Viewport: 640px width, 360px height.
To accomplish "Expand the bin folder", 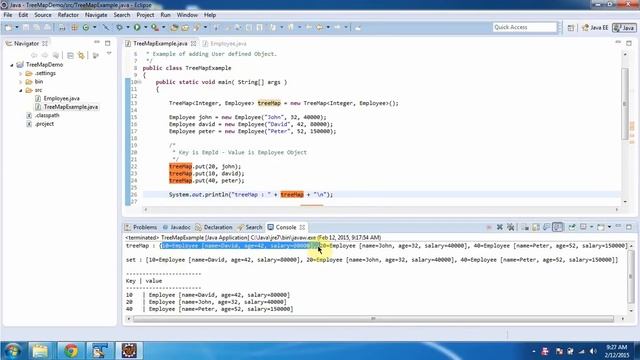I will pos(20,82).
